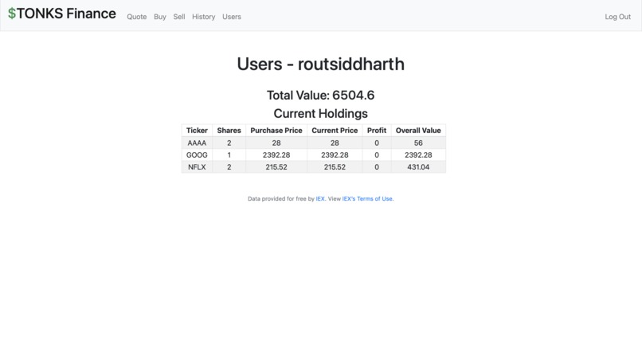Click the NFLX profit value 0
Screen dimensions: 642x364
(377, 167)
